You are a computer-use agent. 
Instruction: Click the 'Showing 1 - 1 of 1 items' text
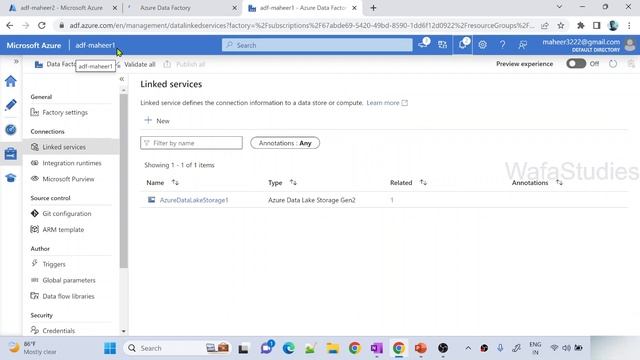click(x=179, y=165)
